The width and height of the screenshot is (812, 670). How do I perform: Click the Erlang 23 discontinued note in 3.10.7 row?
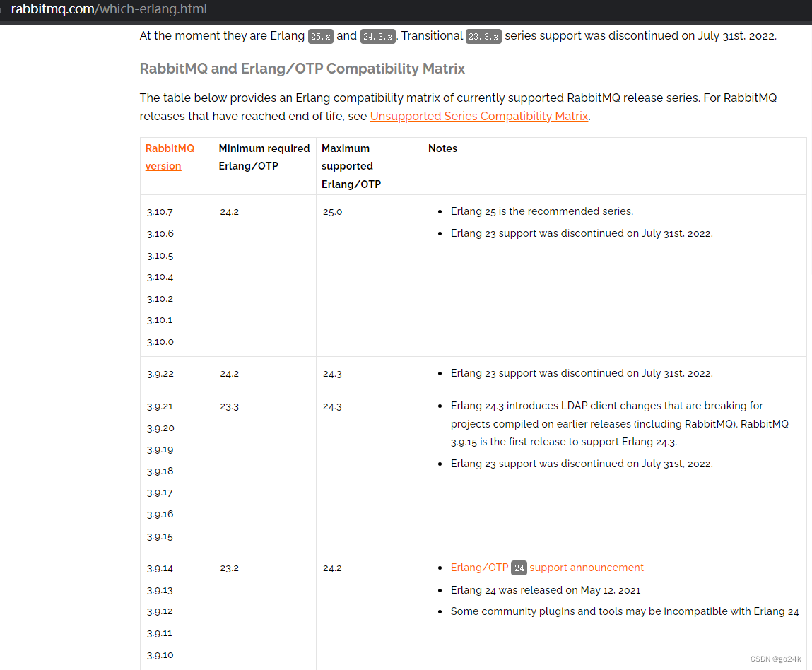click(582, 233)
